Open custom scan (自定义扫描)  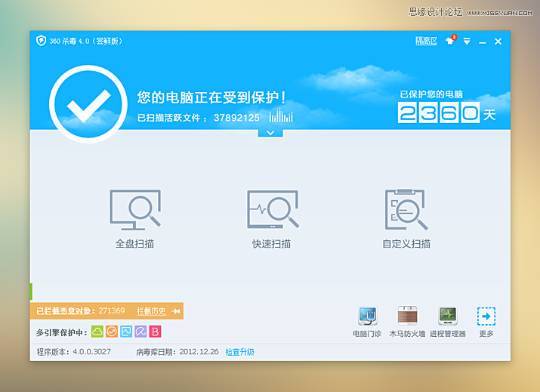pos(406,219)
